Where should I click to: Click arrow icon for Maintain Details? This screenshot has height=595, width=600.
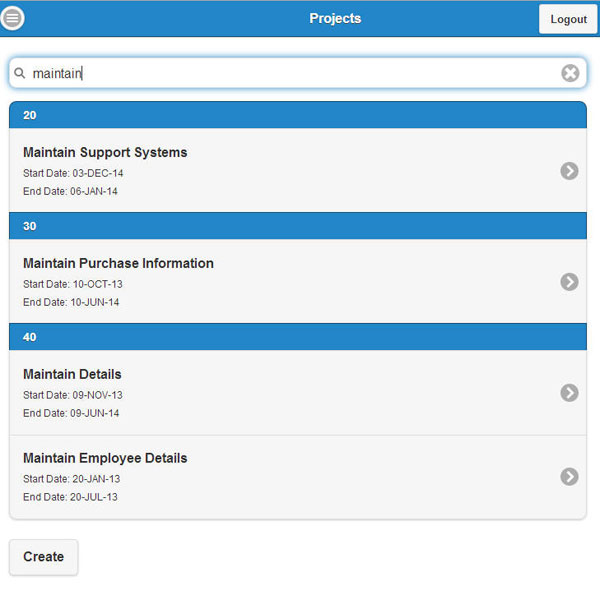569,393
